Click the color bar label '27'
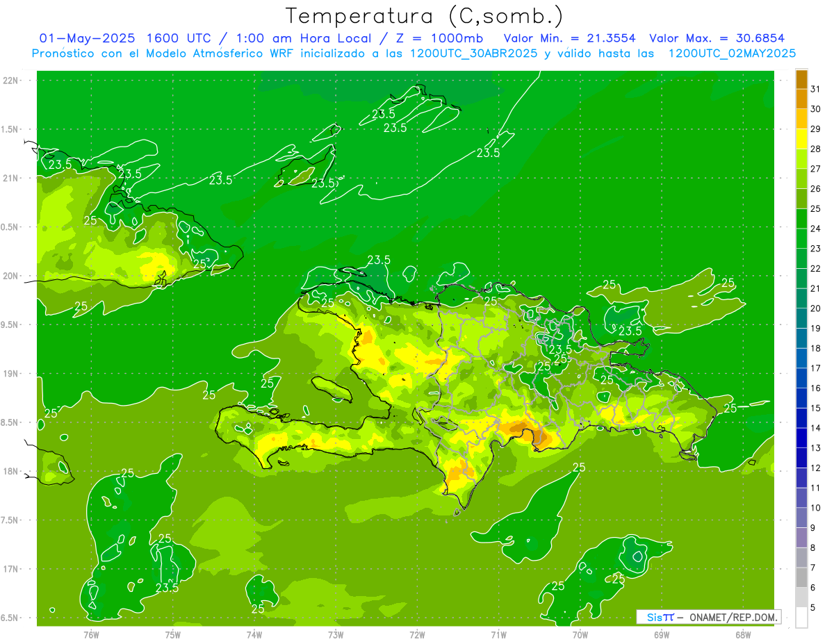This screenshot has width=834, height=644. click(x=816, y=169)
